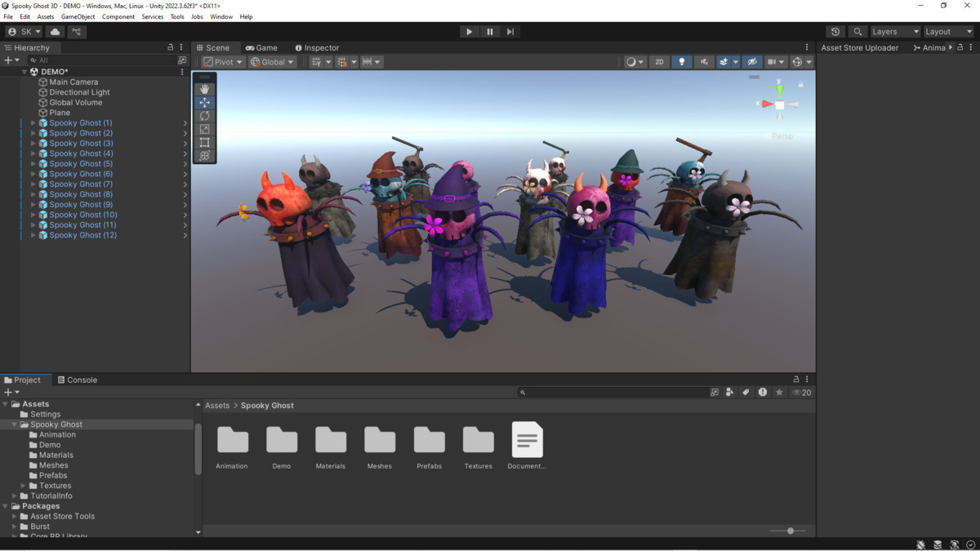Switch to the Game tab

tap(261, 47)
